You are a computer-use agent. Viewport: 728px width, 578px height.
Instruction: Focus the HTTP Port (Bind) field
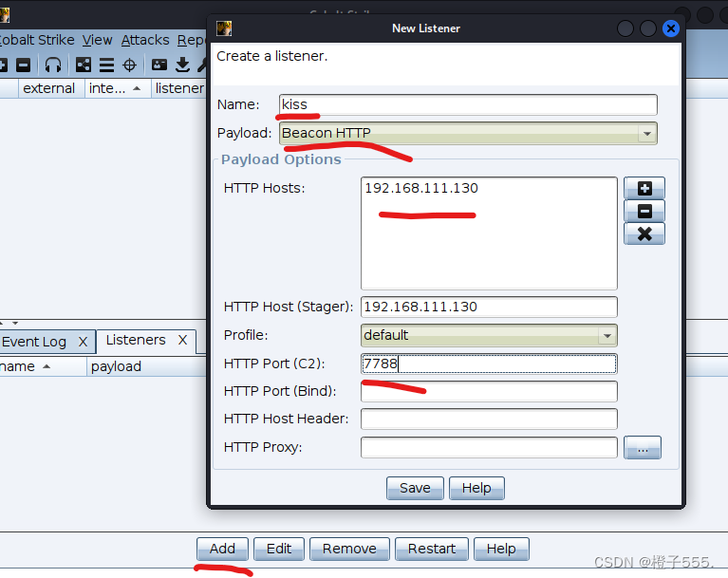489,391
